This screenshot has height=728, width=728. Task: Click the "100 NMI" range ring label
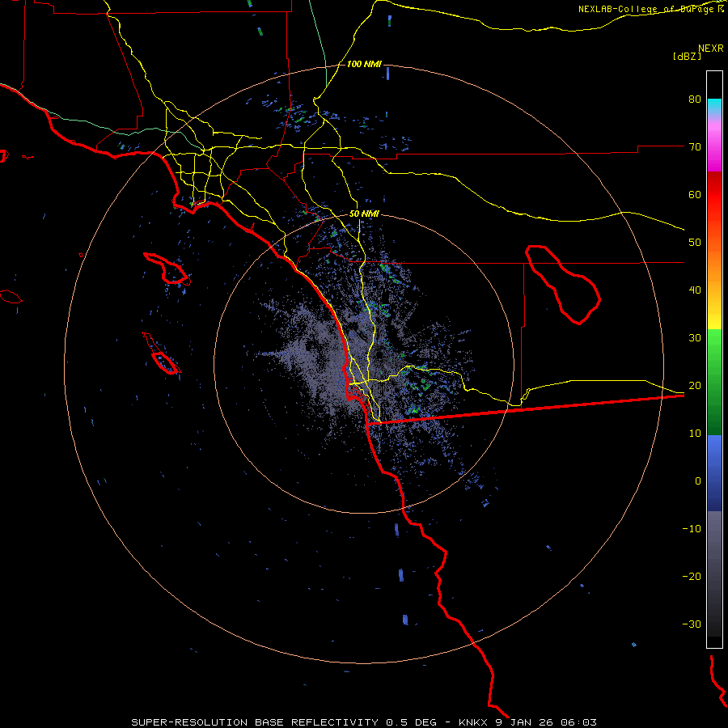point(364,64)
